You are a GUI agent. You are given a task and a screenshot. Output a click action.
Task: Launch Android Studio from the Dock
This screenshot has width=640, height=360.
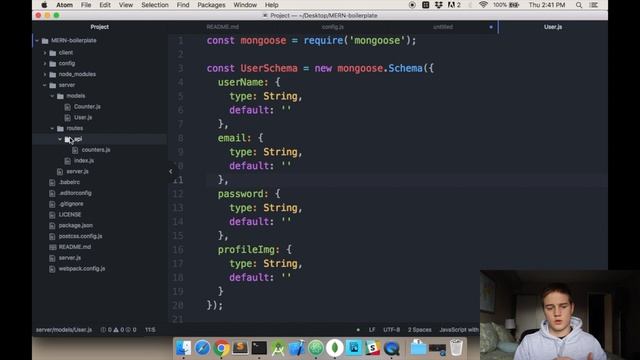pos(278,348)
